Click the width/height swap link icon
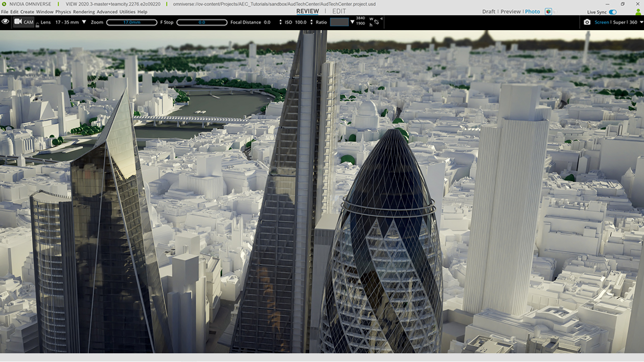 tap(376, 22)
